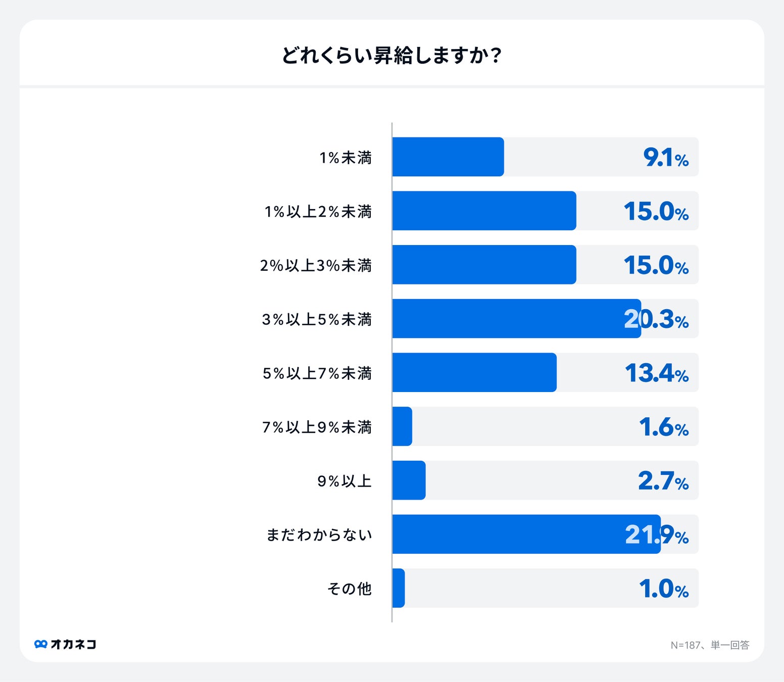Screen dimensions: 784x682
Task: Click the 1%未満 bar
Action: pyautogui.click(x=448, y=157)
